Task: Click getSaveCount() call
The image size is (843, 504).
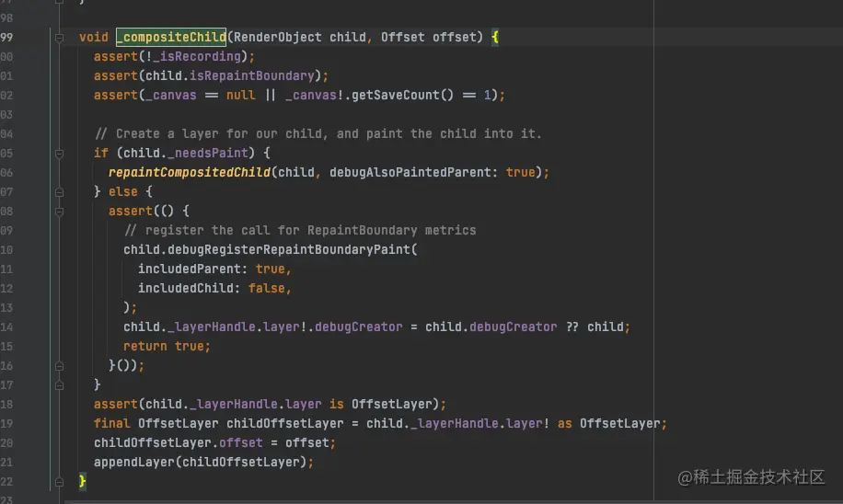Action: point(402,95)
